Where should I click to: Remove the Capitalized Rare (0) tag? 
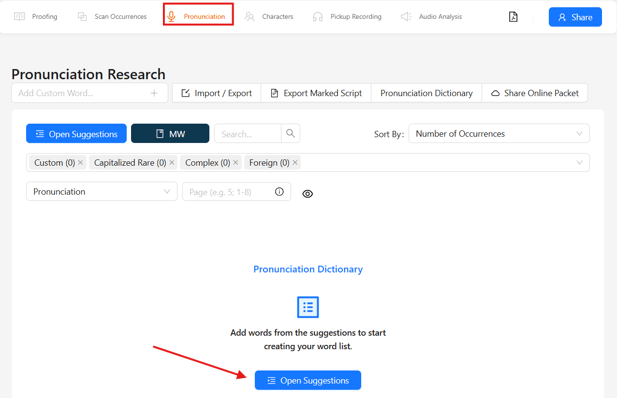tap(172, 163)
